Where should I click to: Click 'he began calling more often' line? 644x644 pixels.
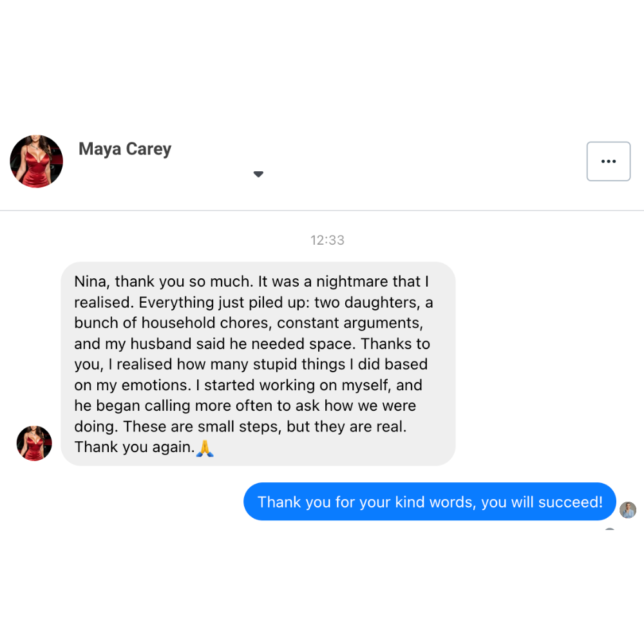(x=173, y=406)
